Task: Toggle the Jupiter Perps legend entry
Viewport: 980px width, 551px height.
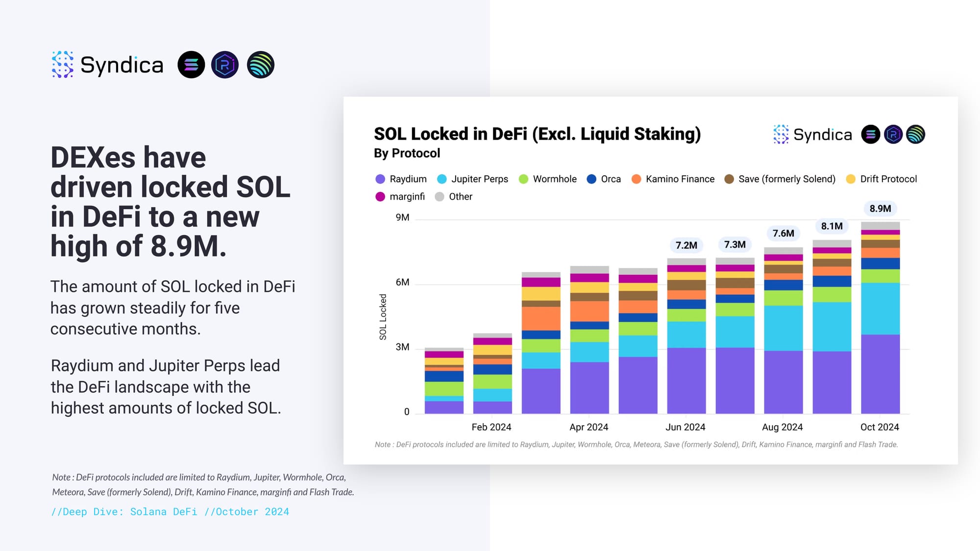Action: (x=473, y=179)
